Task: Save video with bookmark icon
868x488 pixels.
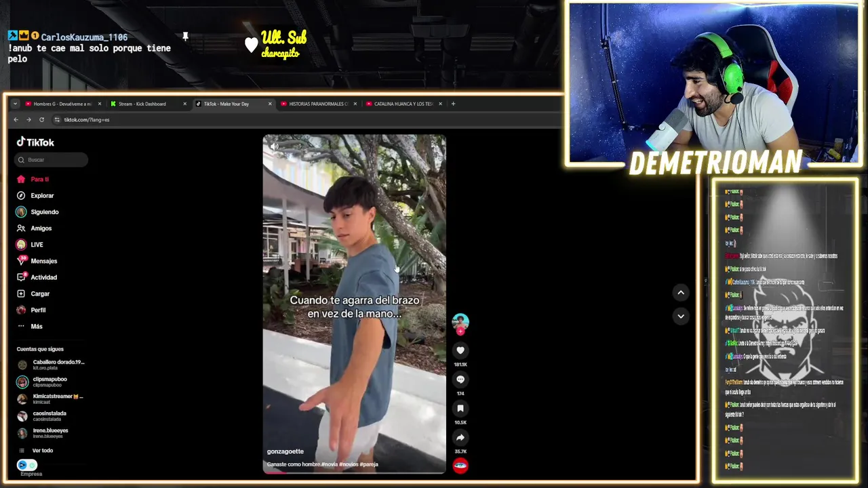Action: point(460,409)
